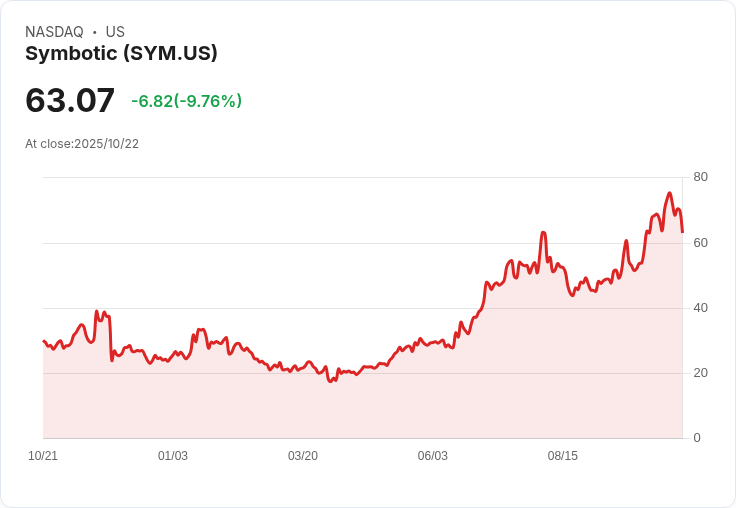Viewport: 736px width, 508px height.
Task: Select the At close 2025/10/22 timestamp
Action: (82, 144)
